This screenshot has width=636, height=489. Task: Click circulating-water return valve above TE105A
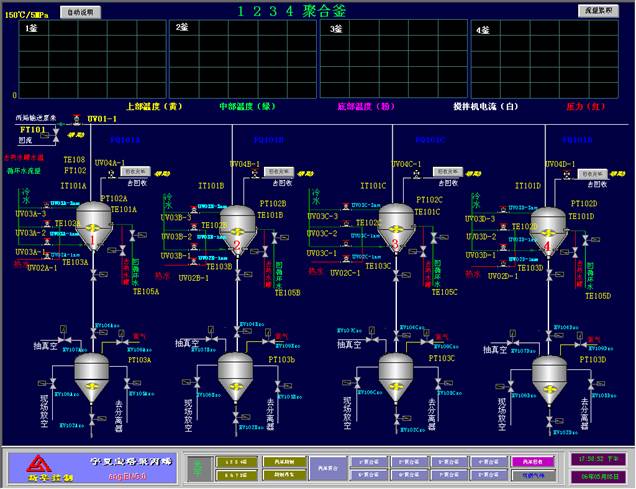click(132, 235)
